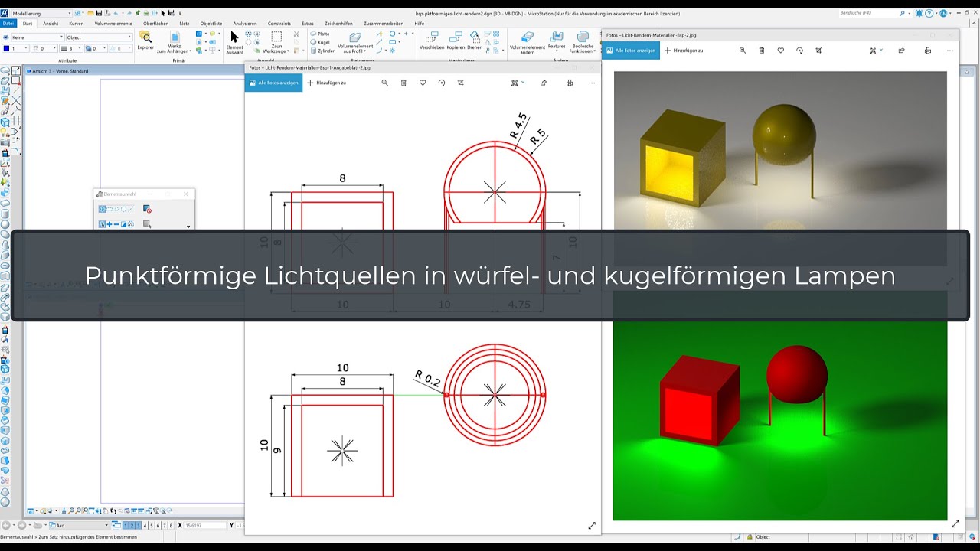Screen dimensions: 980x551
Task: Switch to the Kurven ribbon tab
Action: coord(77,24)
